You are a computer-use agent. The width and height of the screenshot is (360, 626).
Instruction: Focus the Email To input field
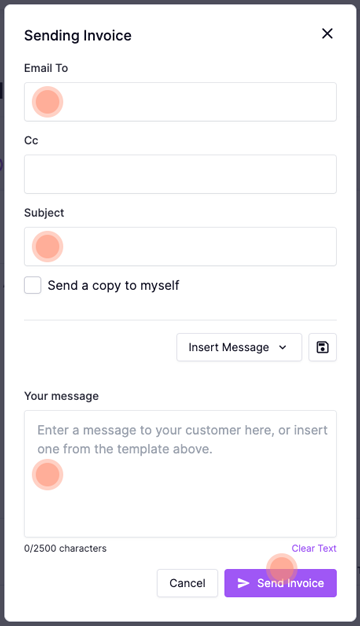[180, 102]
